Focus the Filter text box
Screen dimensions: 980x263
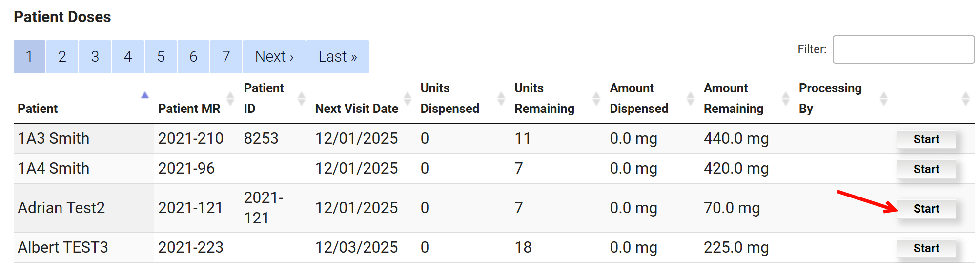pyautogui.click(x=903, y=49)
